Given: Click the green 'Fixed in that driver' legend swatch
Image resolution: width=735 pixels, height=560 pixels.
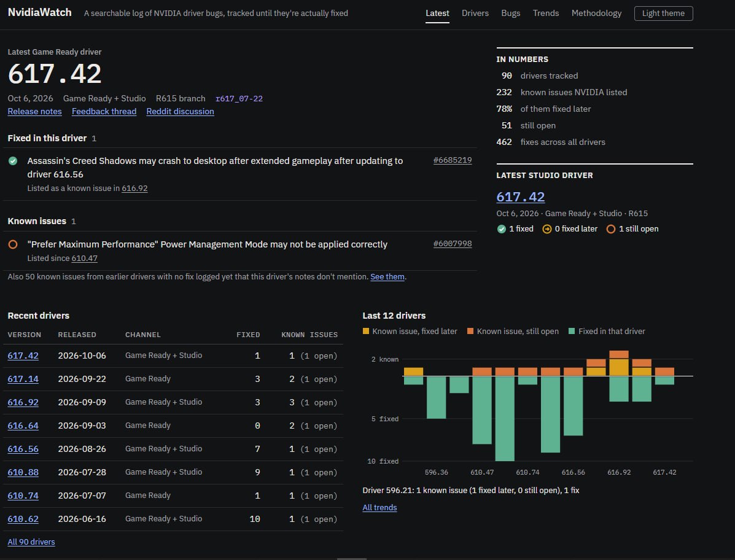Looking at the screenshot, I should tap(572, 332).
